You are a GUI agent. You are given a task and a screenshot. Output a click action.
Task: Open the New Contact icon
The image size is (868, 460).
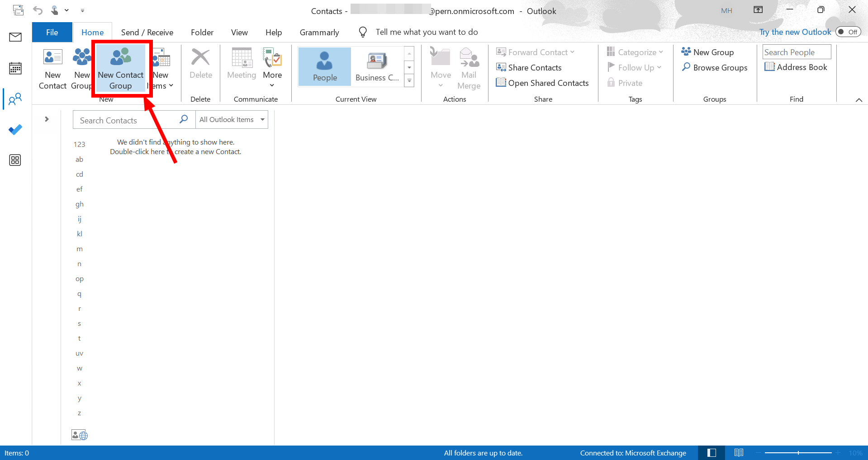pyautogui.click(x=52, y=68)
